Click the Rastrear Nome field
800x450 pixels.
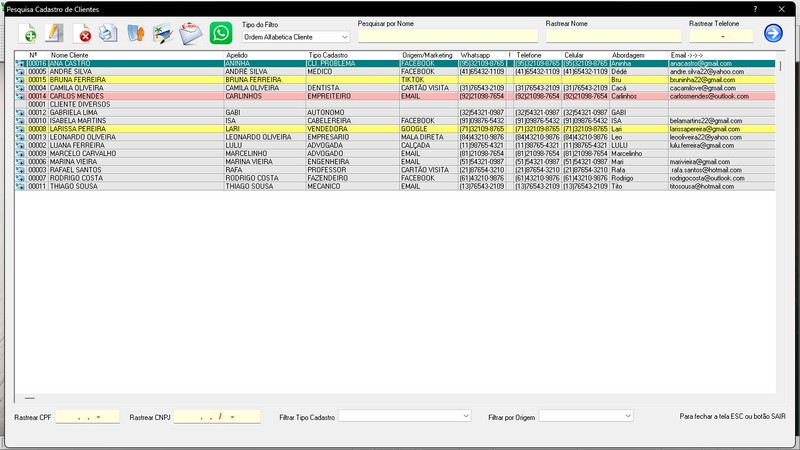click(613, 36)
